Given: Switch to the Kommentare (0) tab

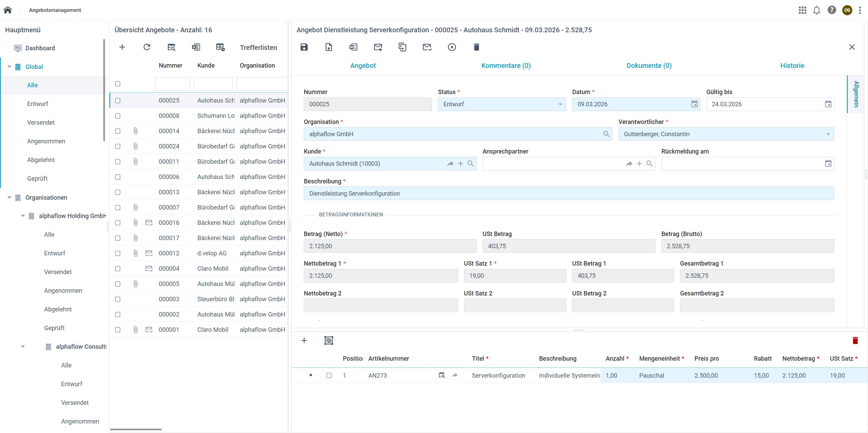Looking at the screenshot, I should (x=506, y=66).
